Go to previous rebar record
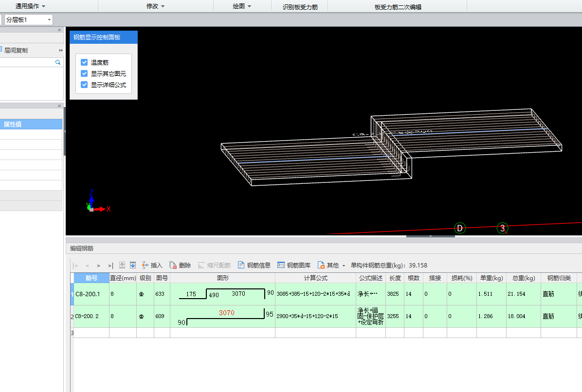 pyautogui.click(x=87, y=266)
